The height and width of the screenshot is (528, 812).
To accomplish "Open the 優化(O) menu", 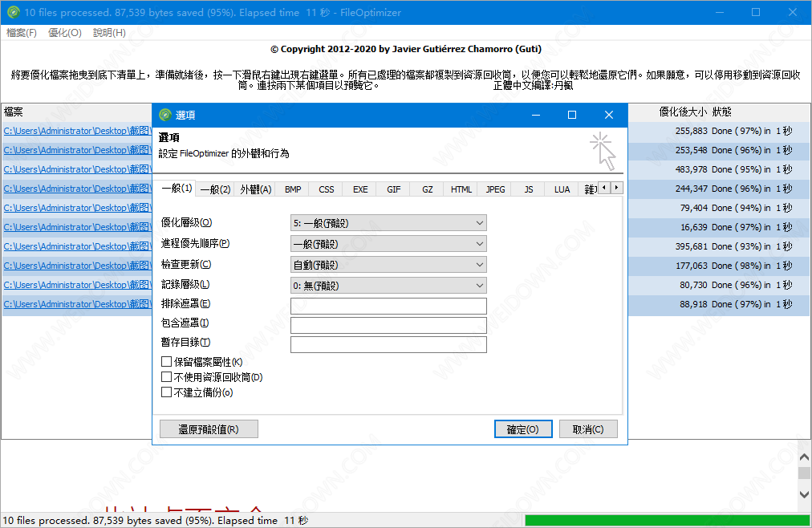I will pyautogui.click(x=65, y=33).
